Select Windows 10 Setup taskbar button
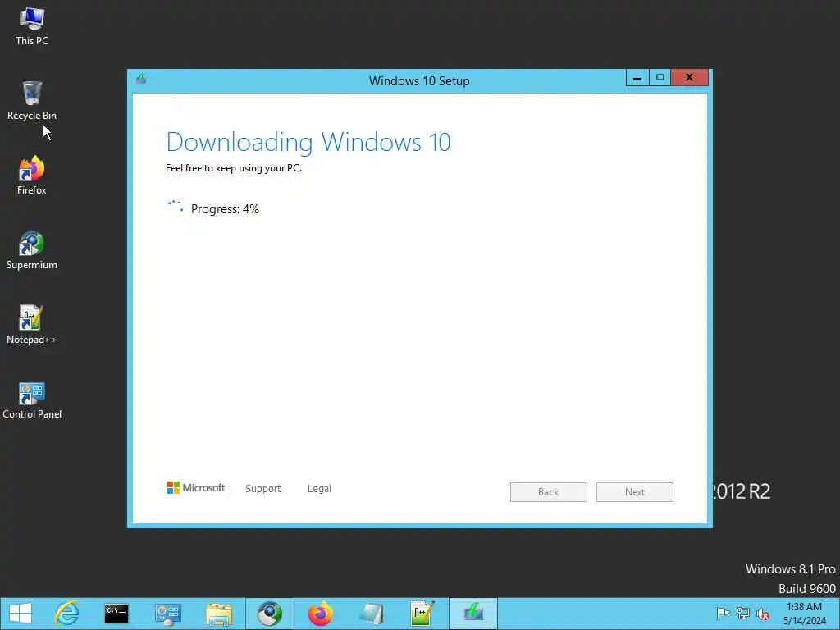840x630 pixels. [473, 614]
